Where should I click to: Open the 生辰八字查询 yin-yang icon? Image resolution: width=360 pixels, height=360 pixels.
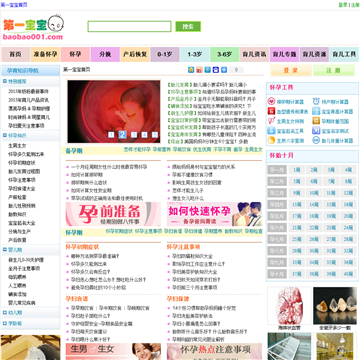click(271, 140)
